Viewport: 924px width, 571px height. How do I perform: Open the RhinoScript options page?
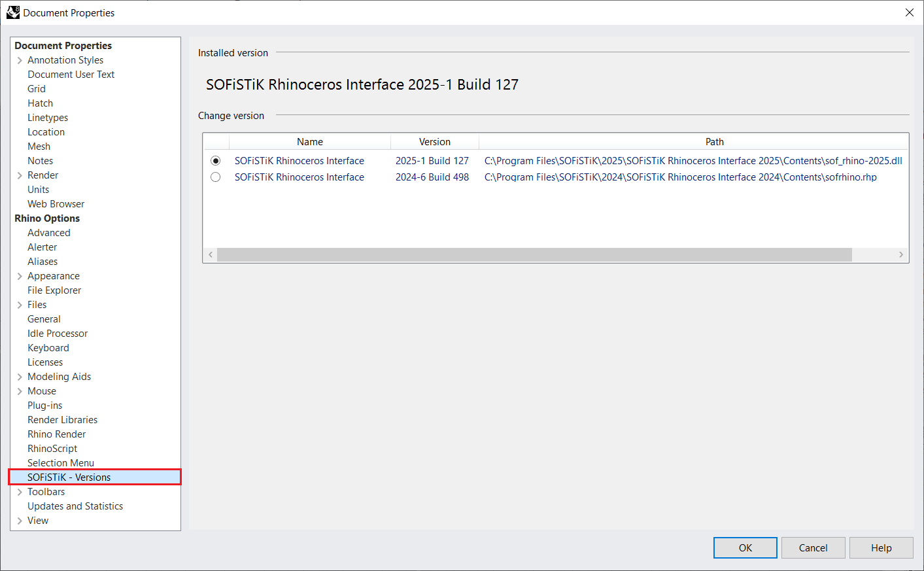coord(52,449)
